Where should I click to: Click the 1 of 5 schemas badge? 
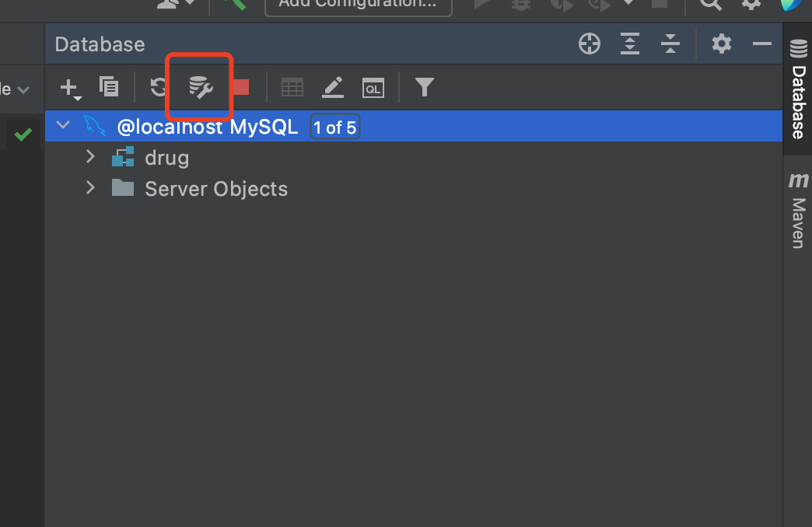coord(334,127)
